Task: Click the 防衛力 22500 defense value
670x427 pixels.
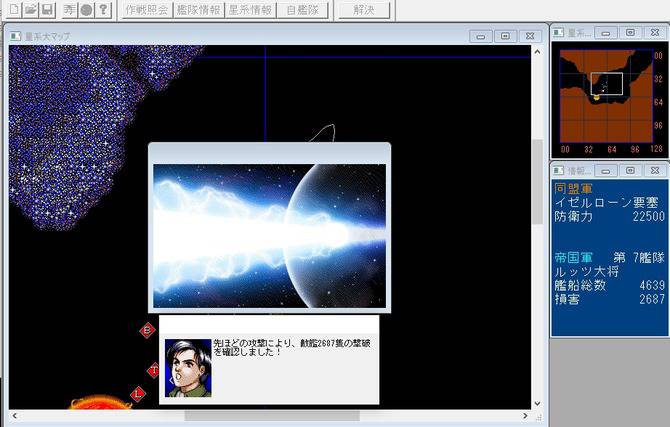Action: pyautogui.click(x=610, y=216)
